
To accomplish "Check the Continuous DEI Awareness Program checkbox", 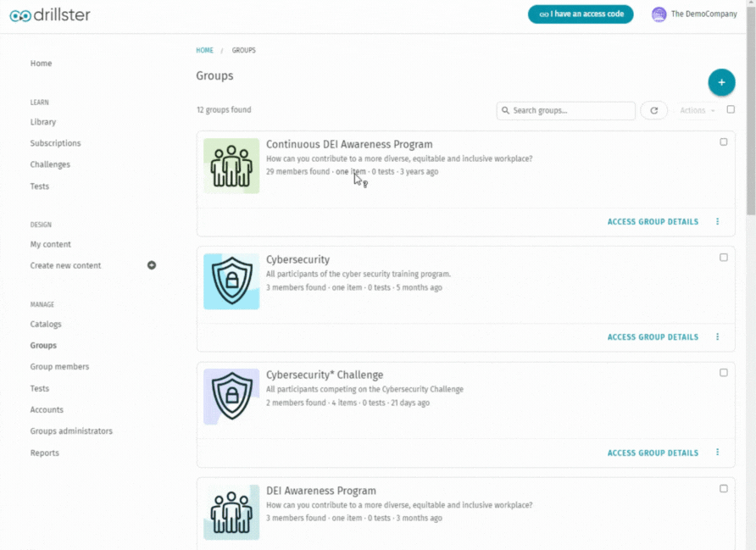I will click(723, 142).
